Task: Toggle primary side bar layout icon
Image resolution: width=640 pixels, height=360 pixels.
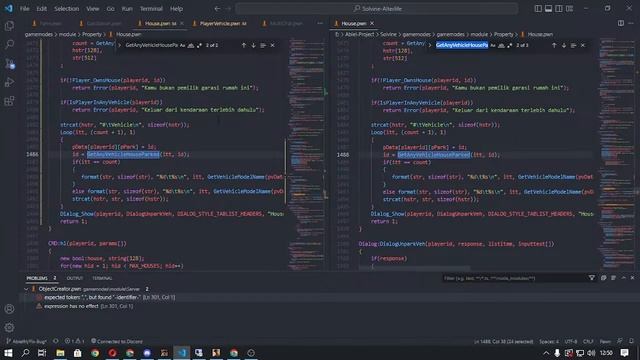Action: 538,9
